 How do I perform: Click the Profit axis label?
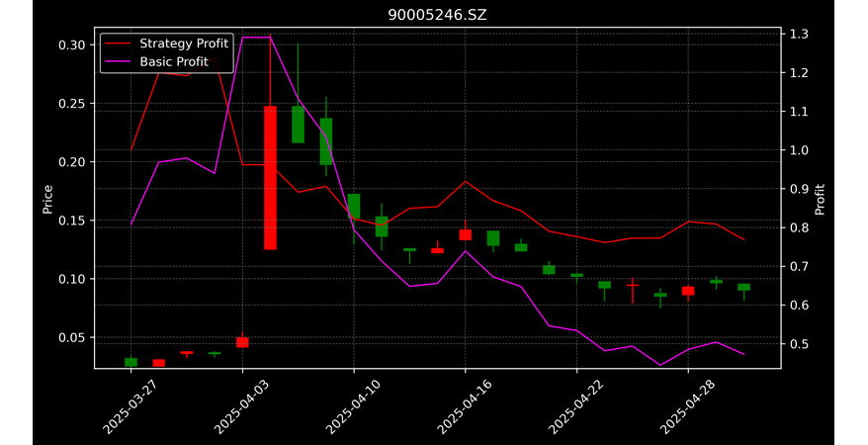click(820, 200)
